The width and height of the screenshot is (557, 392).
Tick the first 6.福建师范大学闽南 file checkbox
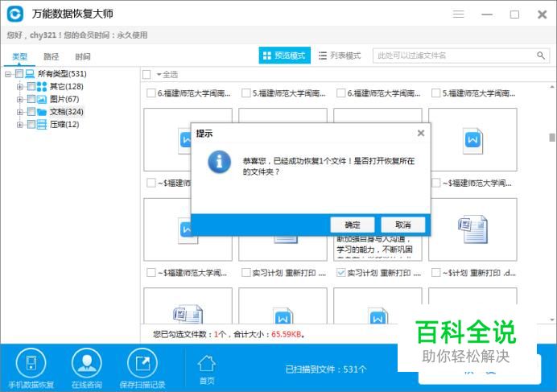pos(151,93)
